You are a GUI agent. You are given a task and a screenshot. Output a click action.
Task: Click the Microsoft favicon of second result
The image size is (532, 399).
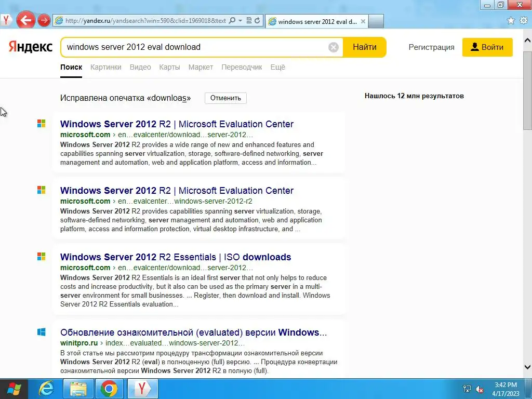(42, 190)
